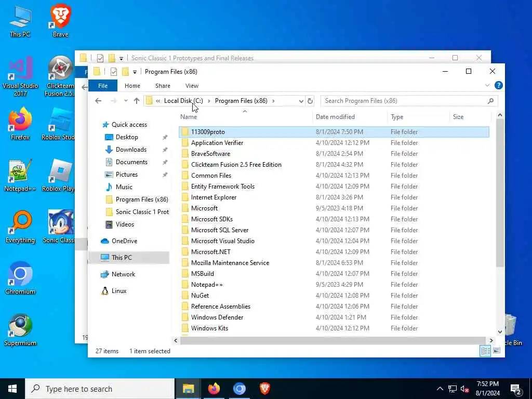Select the Clickteam Fusion 2.5 Free Edition folder
532x399 pixels.
pos(334,165)
